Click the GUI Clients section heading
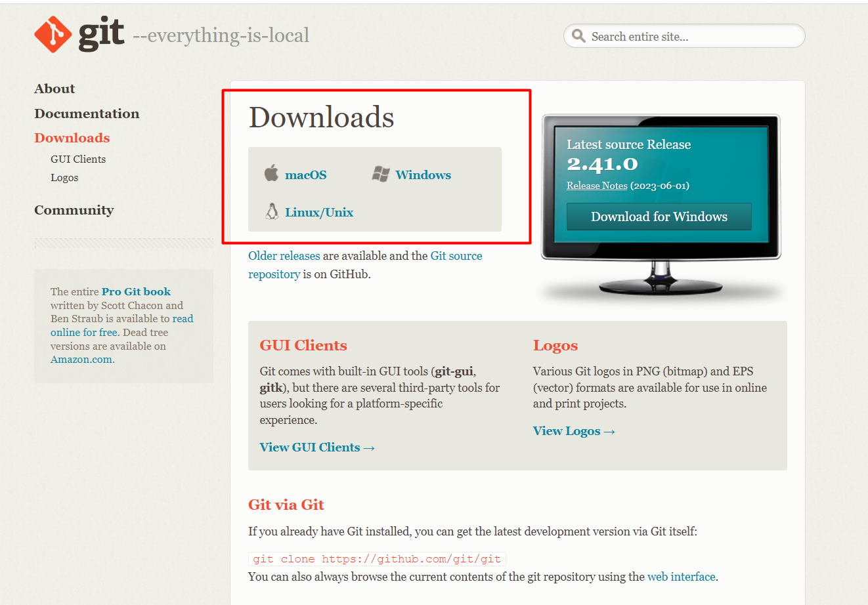The height and width of the screenshot is (605, 868). pyautogui.click(x=303, y=345)
